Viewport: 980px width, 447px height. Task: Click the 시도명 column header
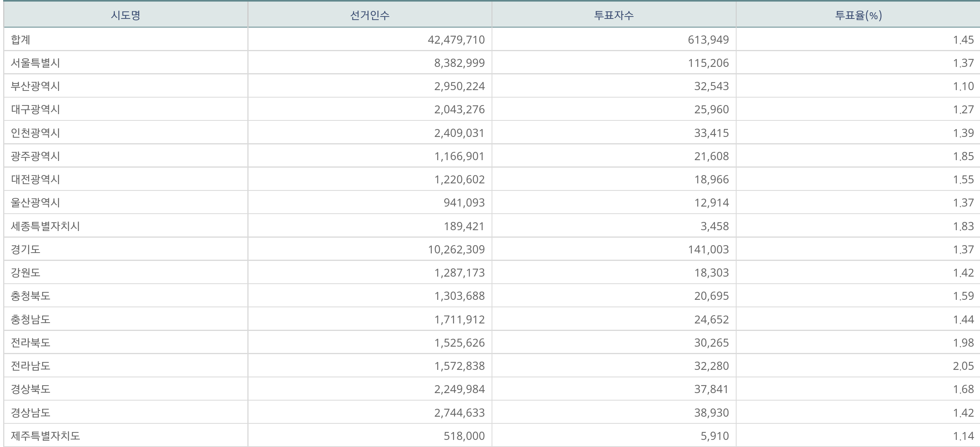[x=125, y=15]
